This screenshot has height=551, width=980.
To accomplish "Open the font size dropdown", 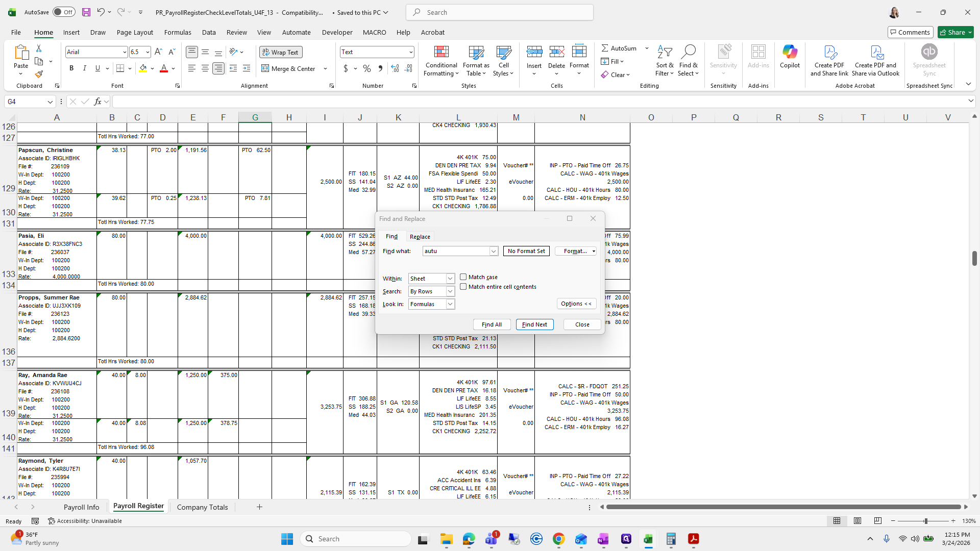I will [x=148, y=52].
